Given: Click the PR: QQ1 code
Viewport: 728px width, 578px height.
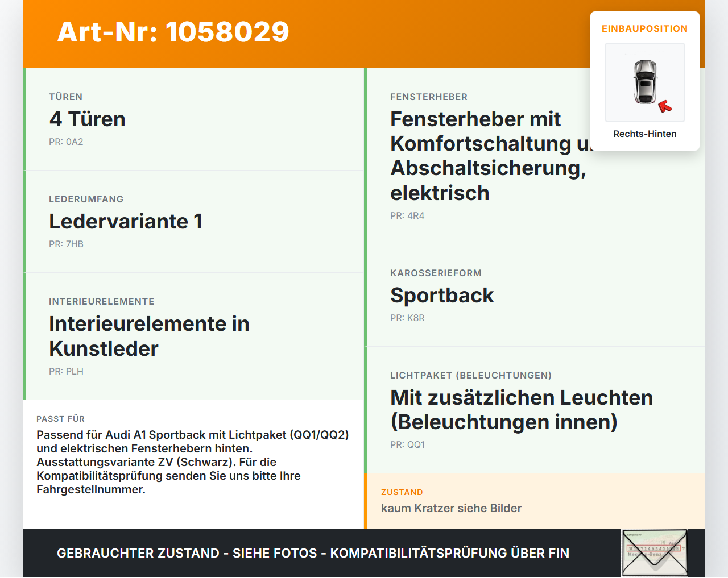Looking at the screenshot, I should 407,444.
